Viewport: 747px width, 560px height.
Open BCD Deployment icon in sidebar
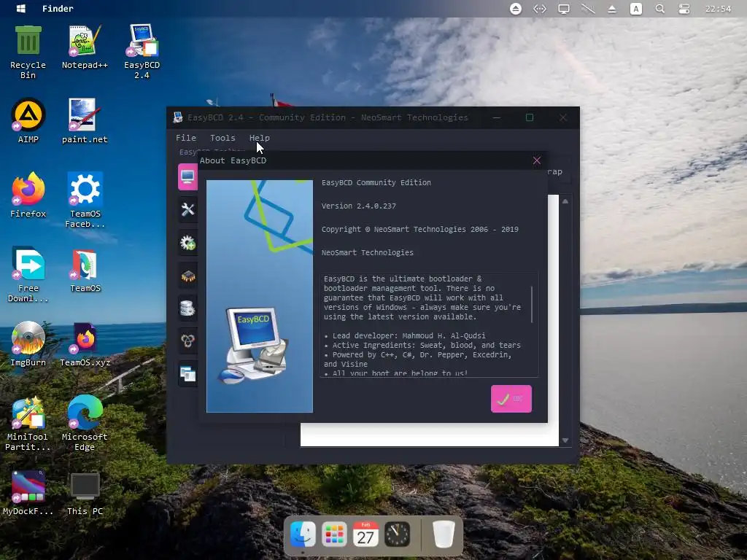pos(187,341)
